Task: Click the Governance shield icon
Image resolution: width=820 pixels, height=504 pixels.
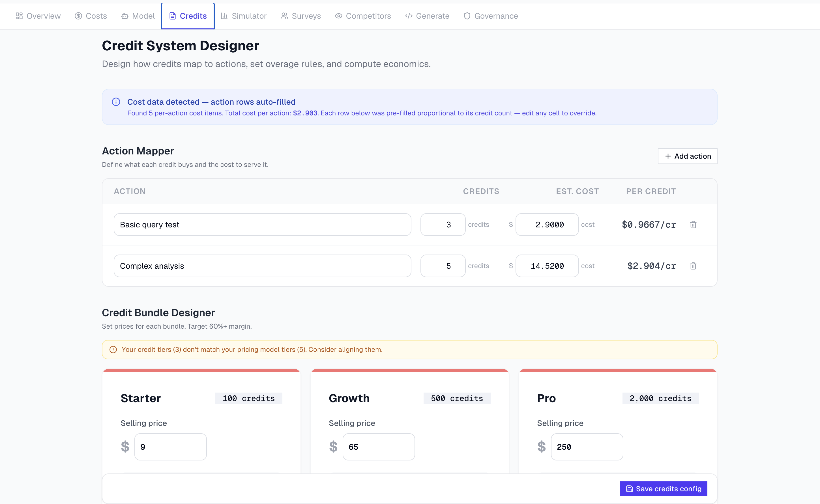Action: click(x=467, y=16)
